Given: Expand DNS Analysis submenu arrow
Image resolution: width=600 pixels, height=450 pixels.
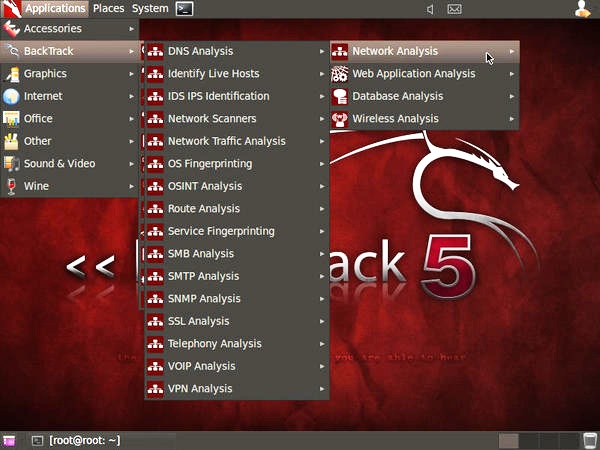Looking at the screenshot, I should [x=322, y=51].
